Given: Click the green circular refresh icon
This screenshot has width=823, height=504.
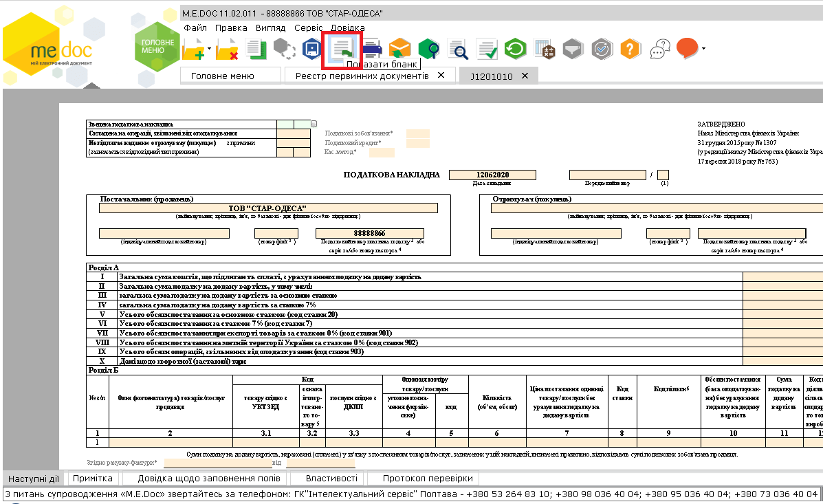Looking at the screenshot, I should click(515, 50).
